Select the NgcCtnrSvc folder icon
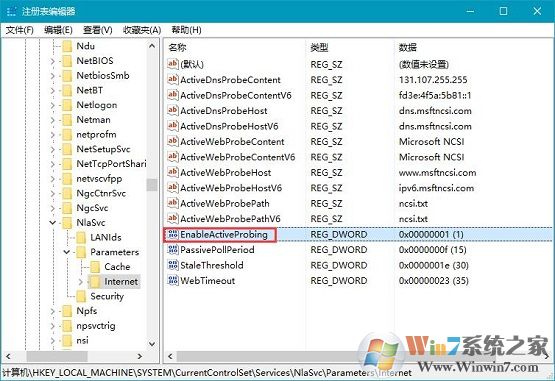Image resolution: width=555 pixels, height=381 pixels. pos(67,193)
